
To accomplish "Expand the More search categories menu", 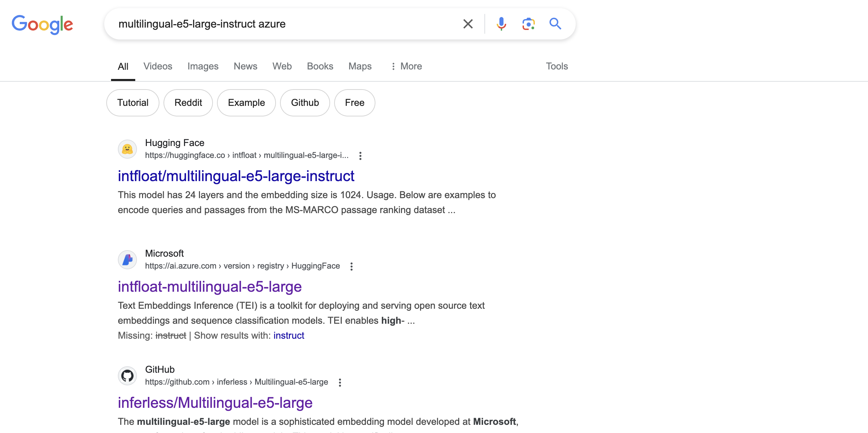I will (x=406, y=66).
